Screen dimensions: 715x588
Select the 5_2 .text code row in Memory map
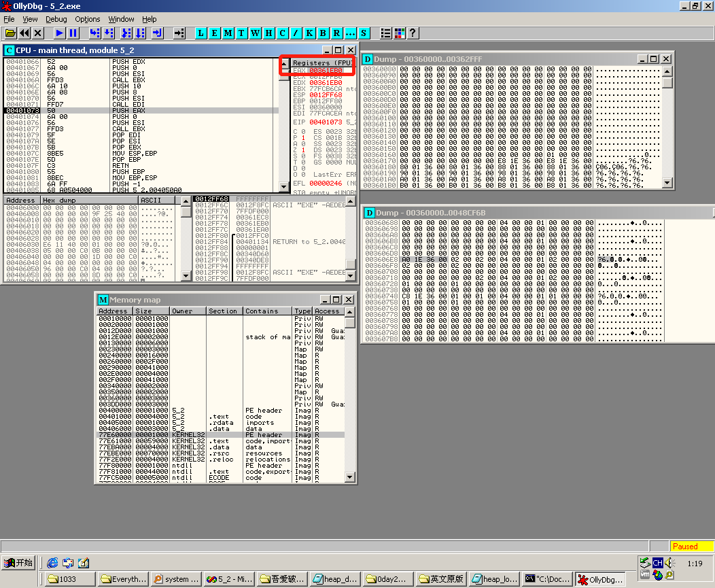pos(221,417)
